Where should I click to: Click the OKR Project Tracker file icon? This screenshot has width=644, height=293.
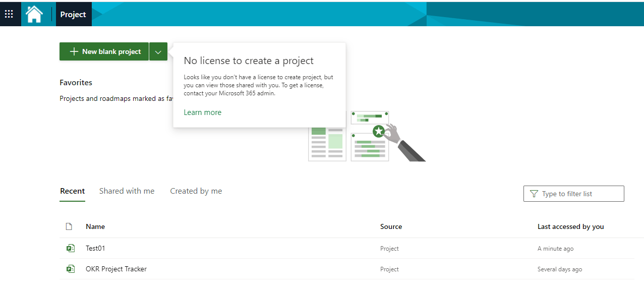(x=71, y=269)
